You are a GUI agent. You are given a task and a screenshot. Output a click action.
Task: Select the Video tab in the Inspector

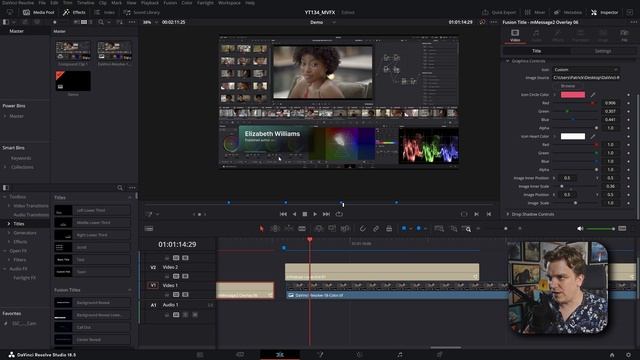coord(515,35)
